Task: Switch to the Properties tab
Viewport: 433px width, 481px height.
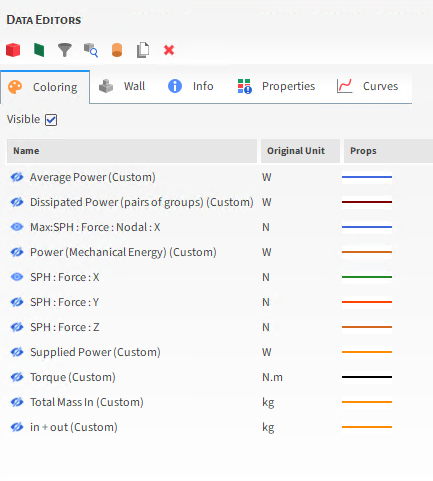Action: (276, 86)
